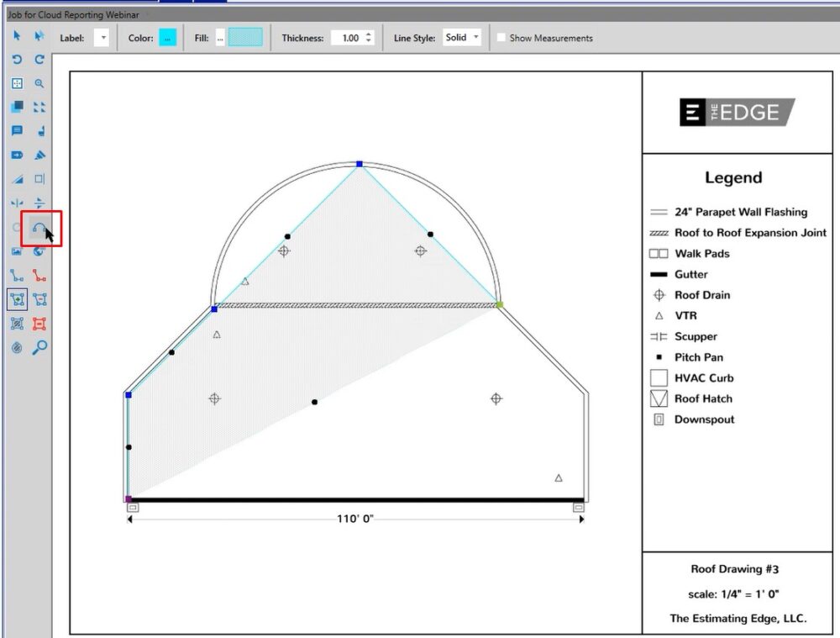Screen dimensions: 840x638
Task: Click the Undo icon
Action: coord(17,60)
